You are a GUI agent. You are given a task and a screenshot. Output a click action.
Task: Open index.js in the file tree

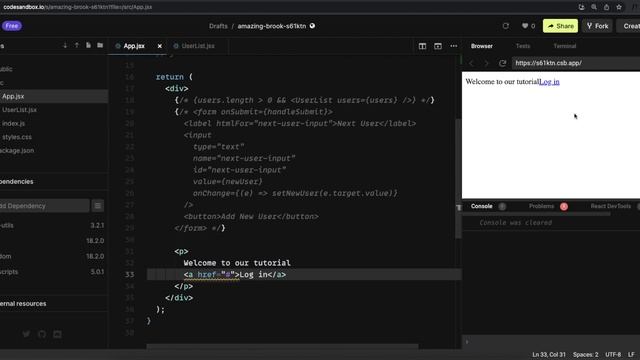54,123
